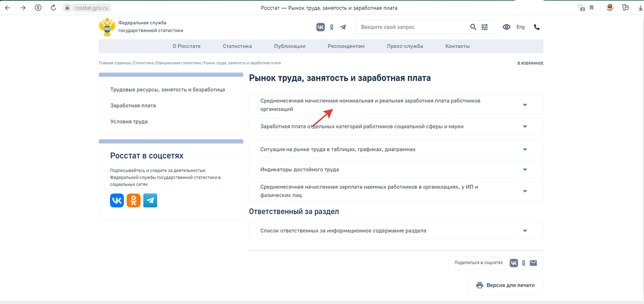Click the rosstat.gov.ru address bar
Screen dimensions: 644x304
92,8
